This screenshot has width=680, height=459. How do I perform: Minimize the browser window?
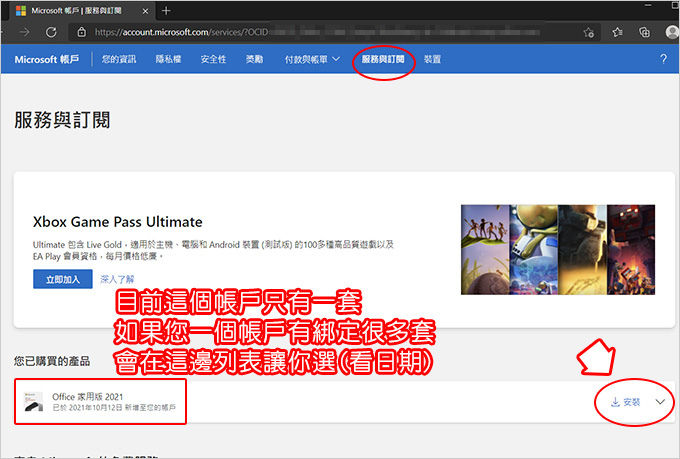click(x=648, y=5)
